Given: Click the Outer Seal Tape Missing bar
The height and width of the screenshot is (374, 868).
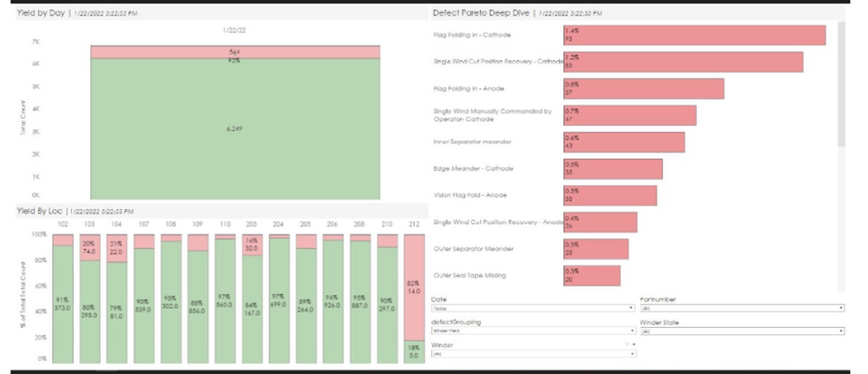Looking at the screenshot, I should click(x=592, y=276).
